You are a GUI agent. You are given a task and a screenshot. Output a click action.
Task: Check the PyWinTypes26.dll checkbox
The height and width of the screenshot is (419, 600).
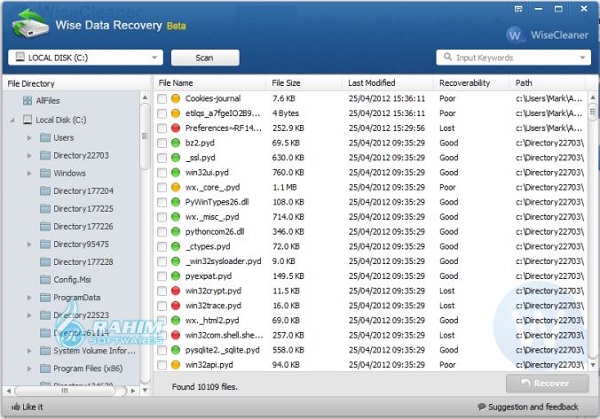(162, 202)
